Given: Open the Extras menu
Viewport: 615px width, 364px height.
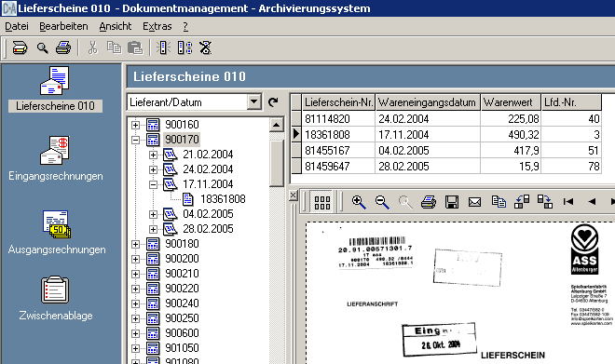Looking at the screenshot, I should pyautogui.click(x=157, y=27).
